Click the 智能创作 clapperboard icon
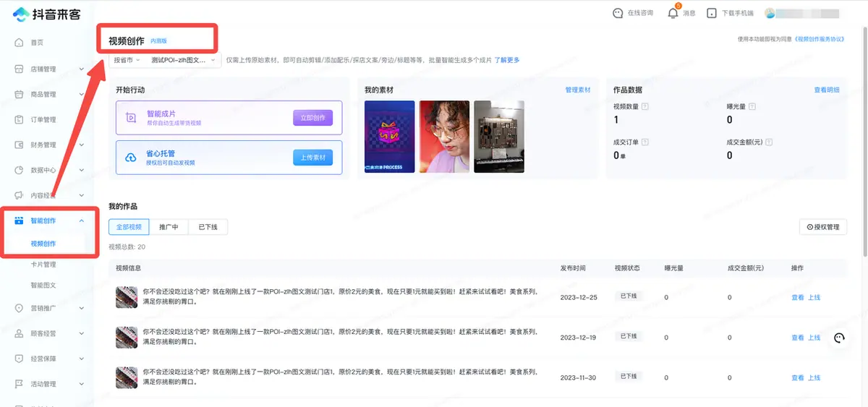 [20, 221]
